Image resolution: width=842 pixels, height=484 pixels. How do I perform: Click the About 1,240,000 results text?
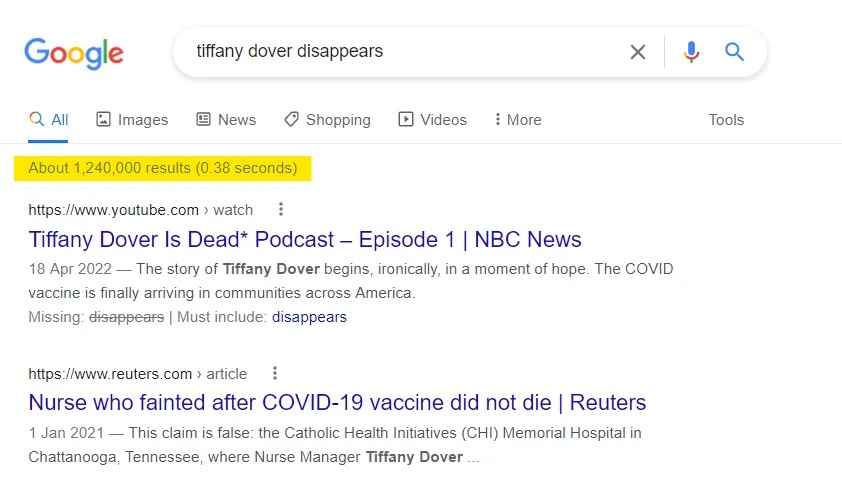click(x=163, y=168)
